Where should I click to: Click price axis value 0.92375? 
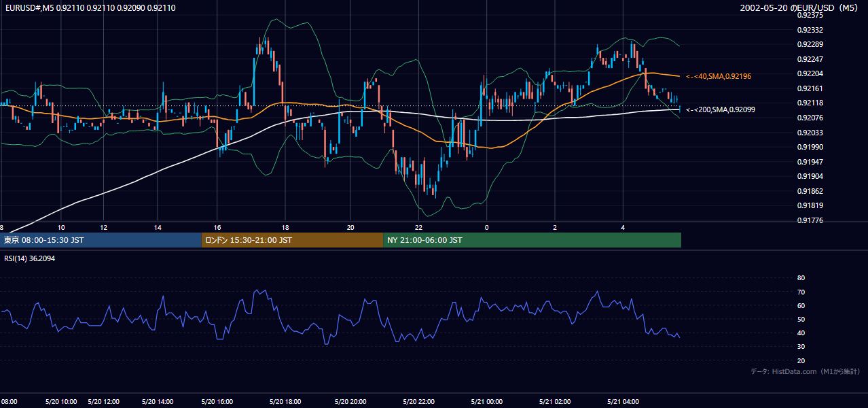(809, 16)
